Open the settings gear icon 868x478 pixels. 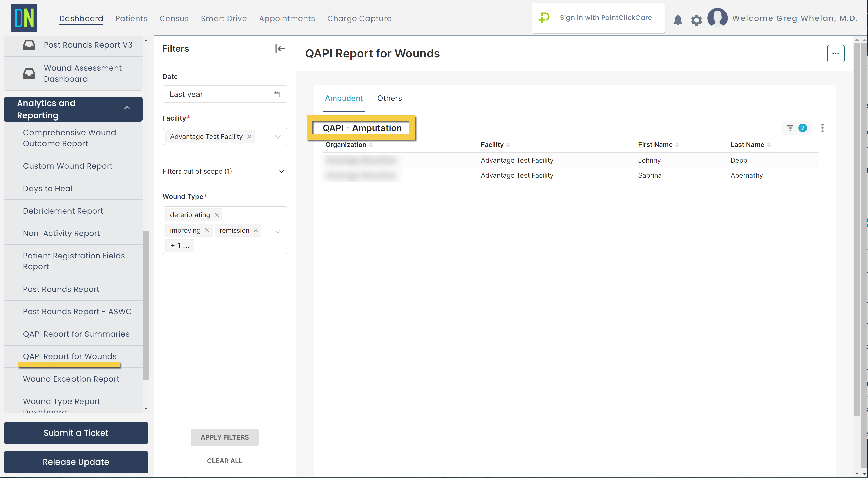click(696, 20)
